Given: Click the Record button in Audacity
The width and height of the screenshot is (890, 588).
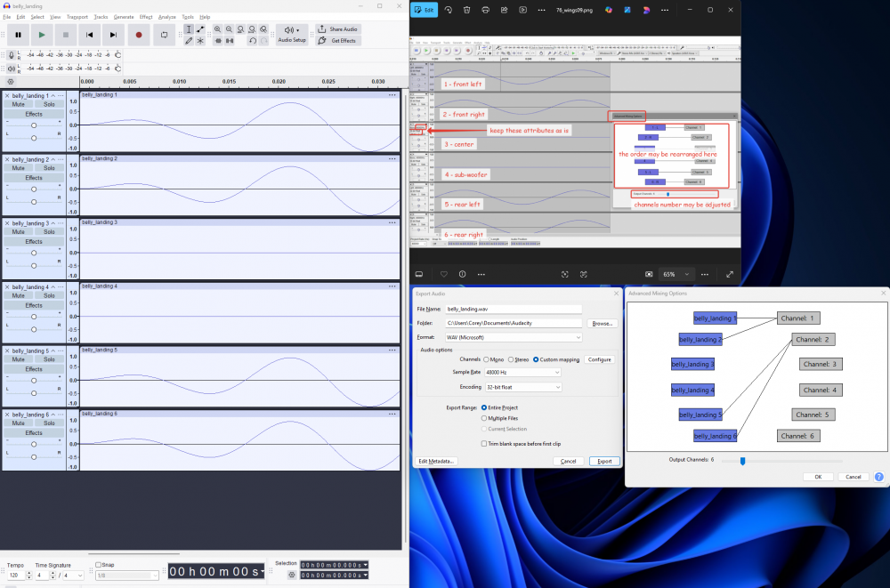Looking at the screenshot, I should pos(139,35).
